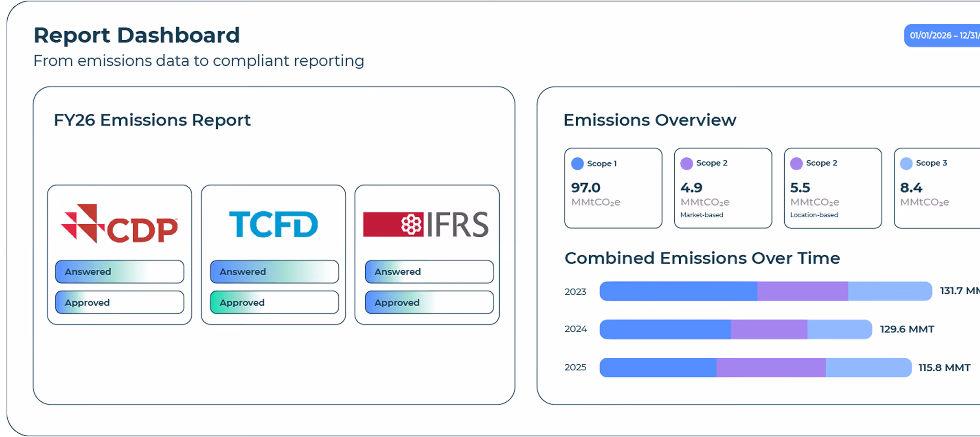This screenshot has width=980, height=437.
Task: Click the Scope 3 light blue dot icon
Action: click(906, 164)
